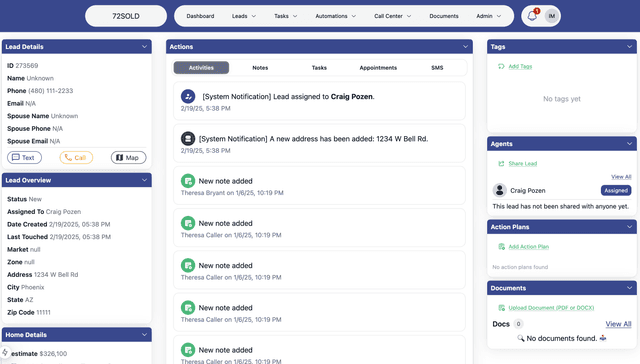
Task: Switch to the Notes tab
Action: 260,68
